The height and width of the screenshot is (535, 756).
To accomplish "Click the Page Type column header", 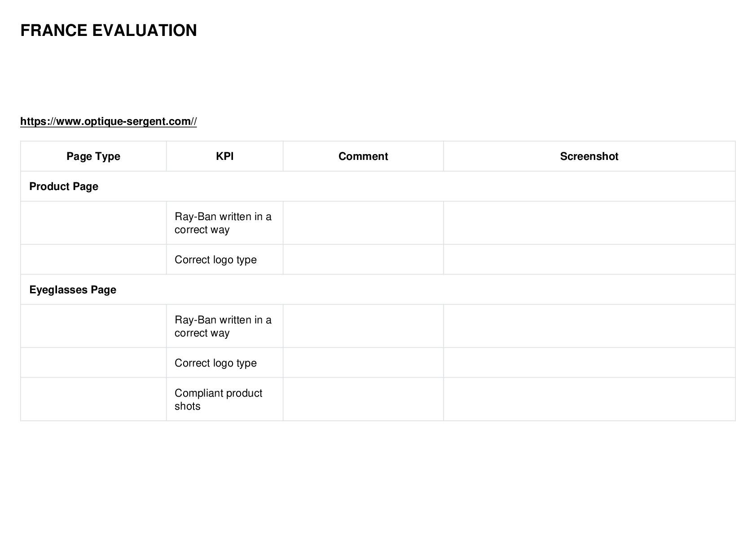I will point(93,156).
